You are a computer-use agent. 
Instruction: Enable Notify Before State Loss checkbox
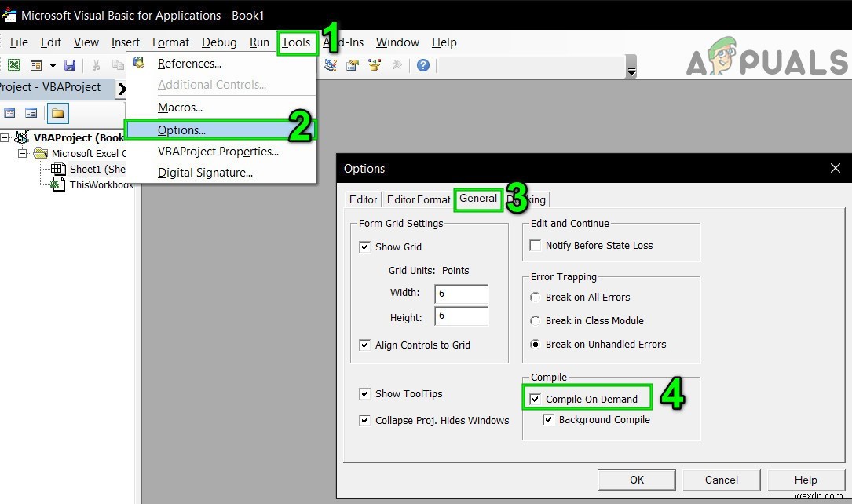tap(536, 246)
